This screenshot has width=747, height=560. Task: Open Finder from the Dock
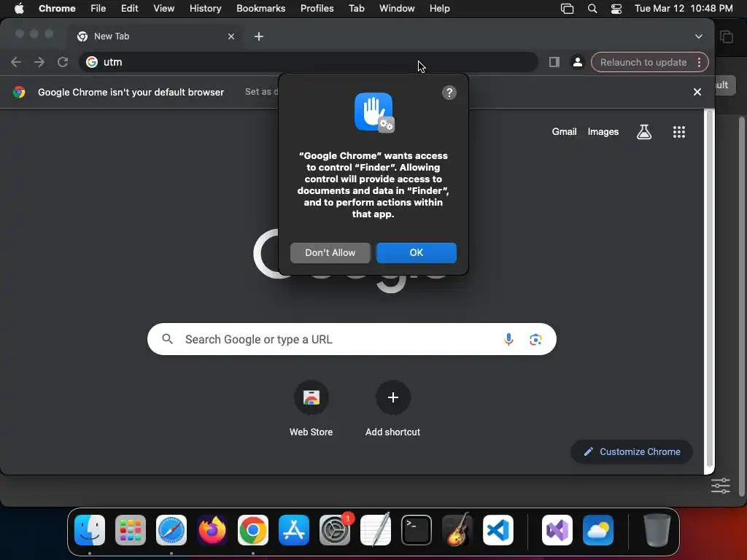(x=90, y=530)
